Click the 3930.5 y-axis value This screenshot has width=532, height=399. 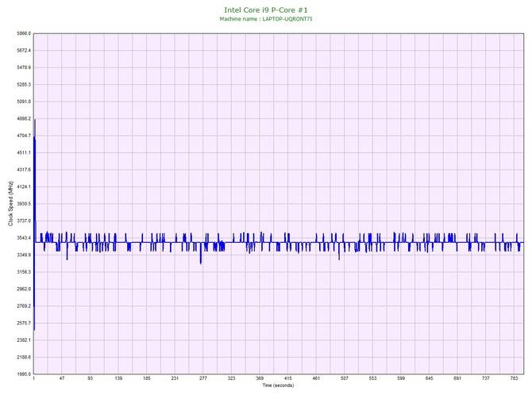coord(24,204)
